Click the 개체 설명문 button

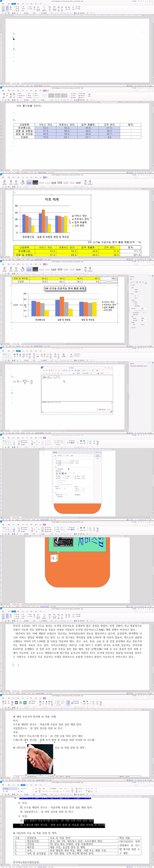[x=77, y=495]
